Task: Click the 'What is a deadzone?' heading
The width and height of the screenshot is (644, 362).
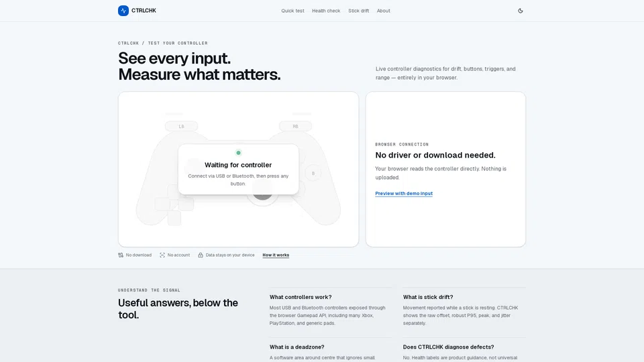Action: [297, 347]
